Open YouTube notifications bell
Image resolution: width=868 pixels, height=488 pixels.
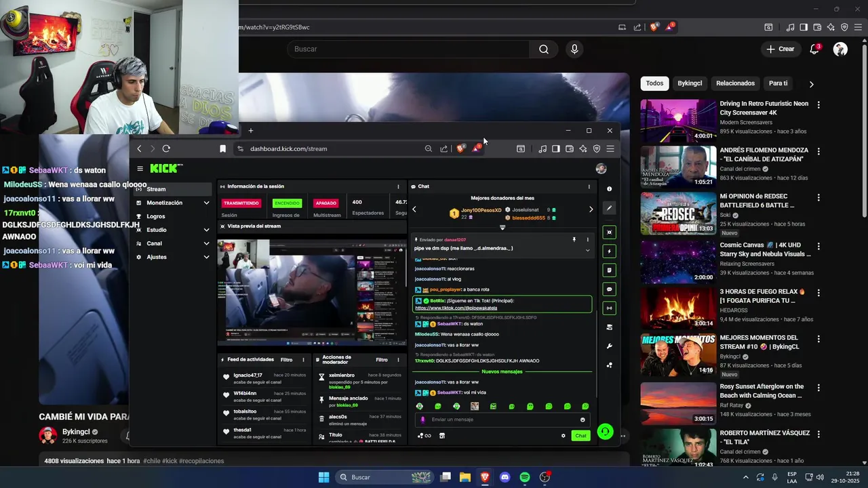point(815,49)
